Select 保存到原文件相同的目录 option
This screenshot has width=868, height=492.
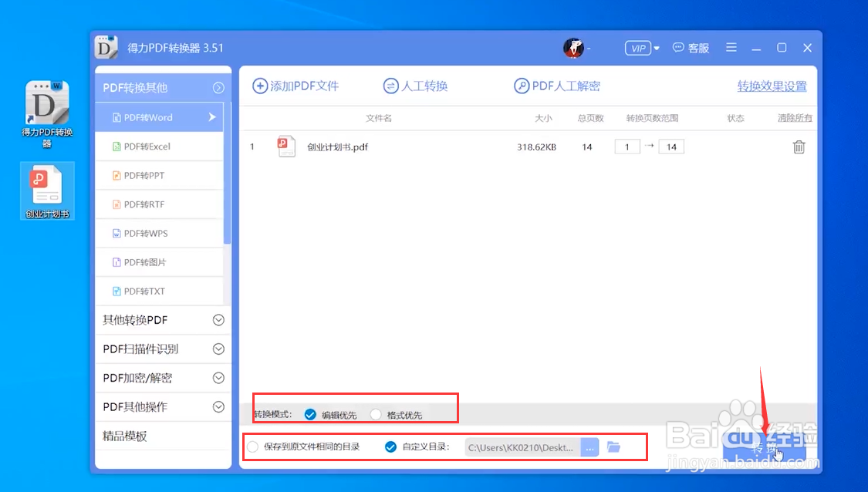click(x=252, y=447)
